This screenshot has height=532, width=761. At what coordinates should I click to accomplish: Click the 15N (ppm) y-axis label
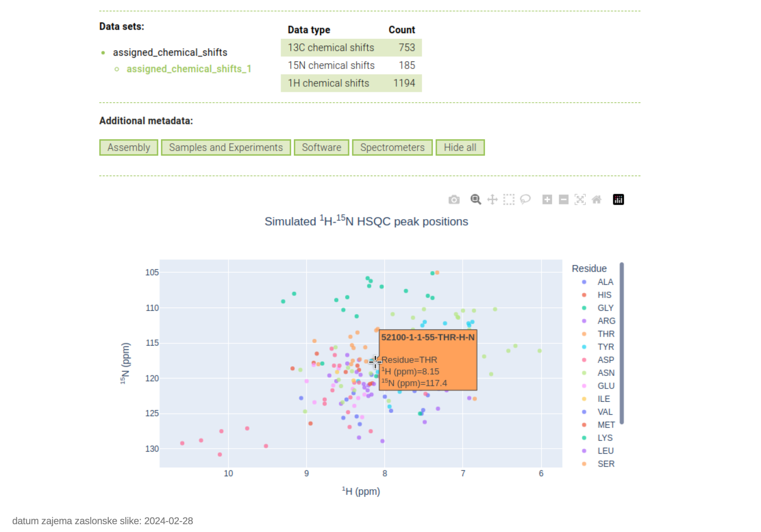coord(125,363)
